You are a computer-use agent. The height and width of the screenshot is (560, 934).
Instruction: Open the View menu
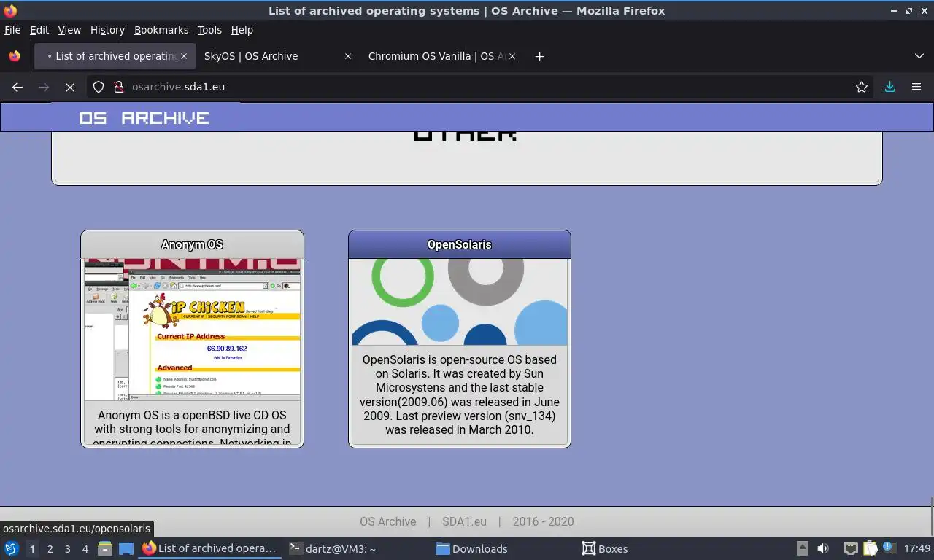tap(69, 30)
